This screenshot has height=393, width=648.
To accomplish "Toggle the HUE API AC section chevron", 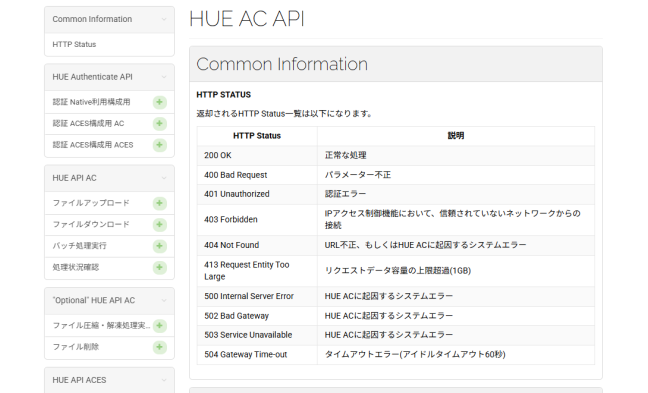I will 164,178.
